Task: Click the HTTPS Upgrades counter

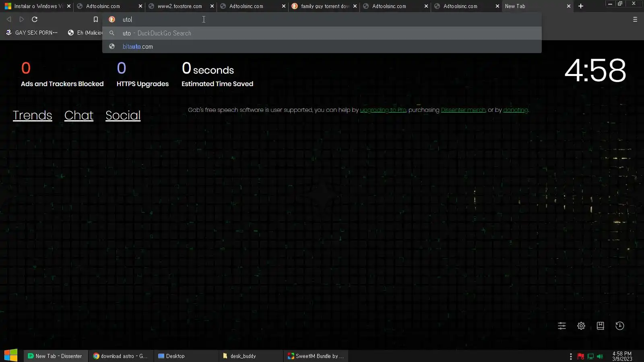Action: (x=142, y=74)
